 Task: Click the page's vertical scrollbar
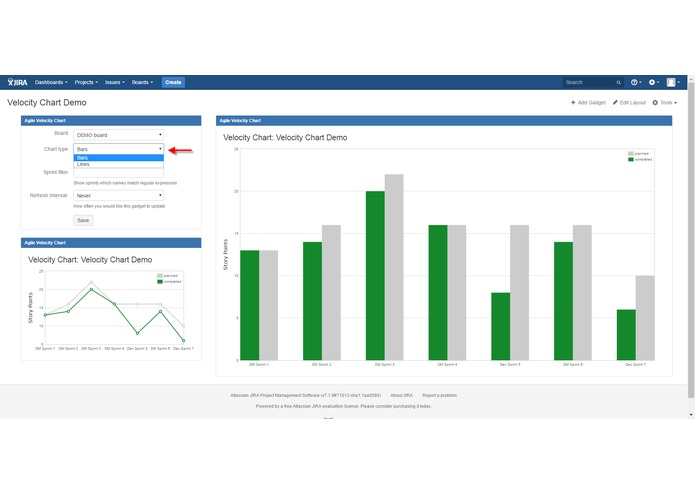click(691, 239)
